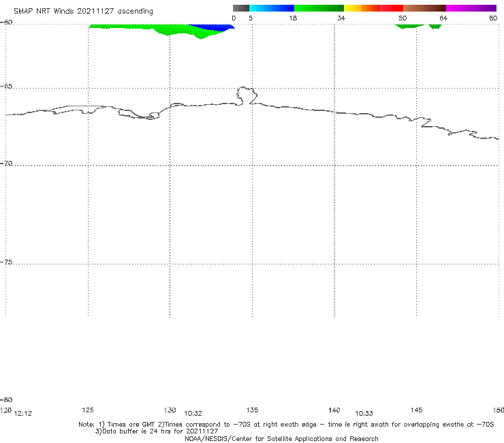Screen dimensions: 504x443
Task: Click the longitude label '125'
Action: pyautogui.click(x=88, y=410)
